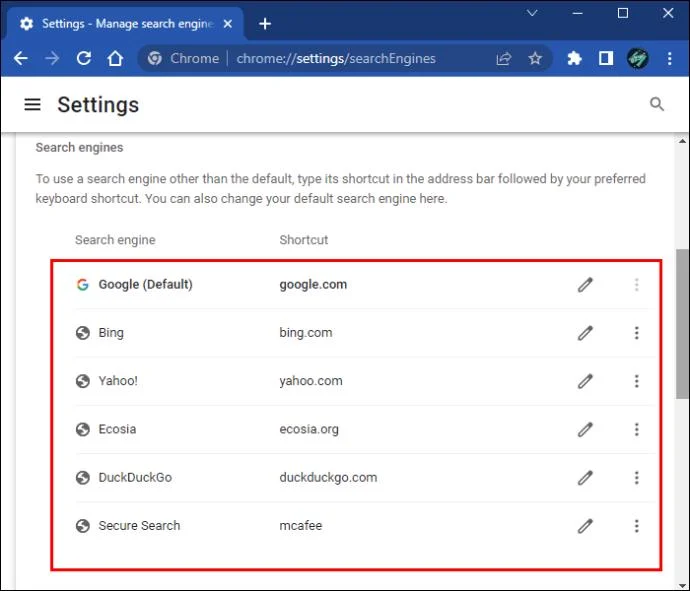This screenshot has width=690, height=591.
Task: Click the mcafee shortcut text
Action: coord(301,525)
